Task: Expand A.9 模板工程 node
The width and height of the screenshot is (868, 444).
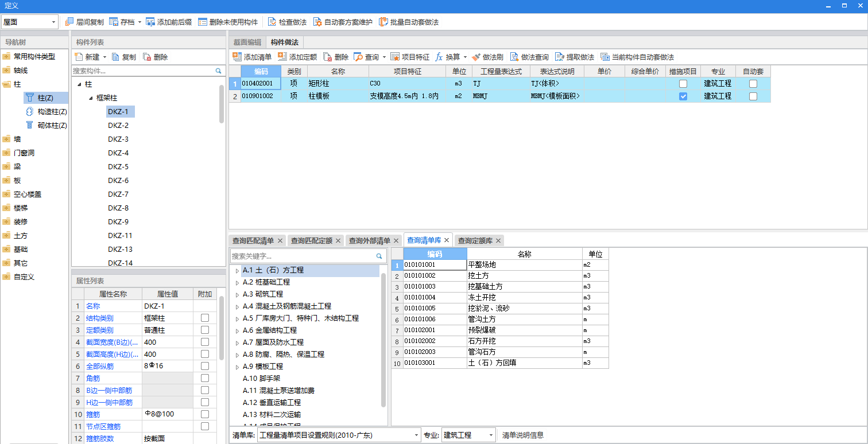Action: click(237, 367)
